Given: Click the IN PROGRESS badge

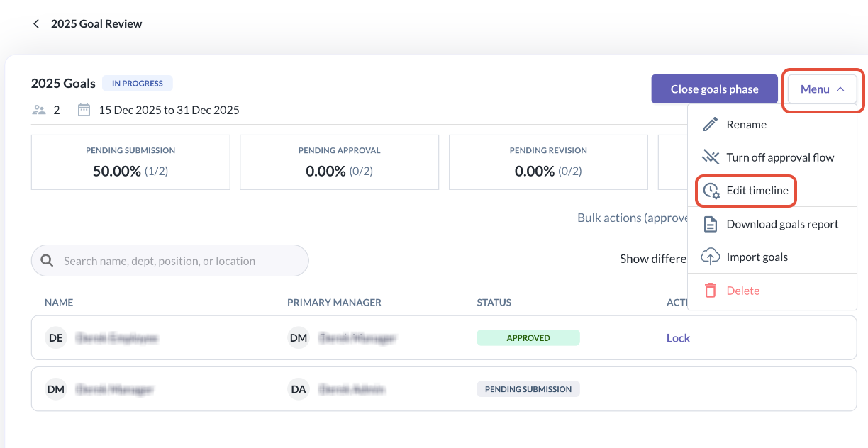Looking at the screenshot, I should click(138, 84).
